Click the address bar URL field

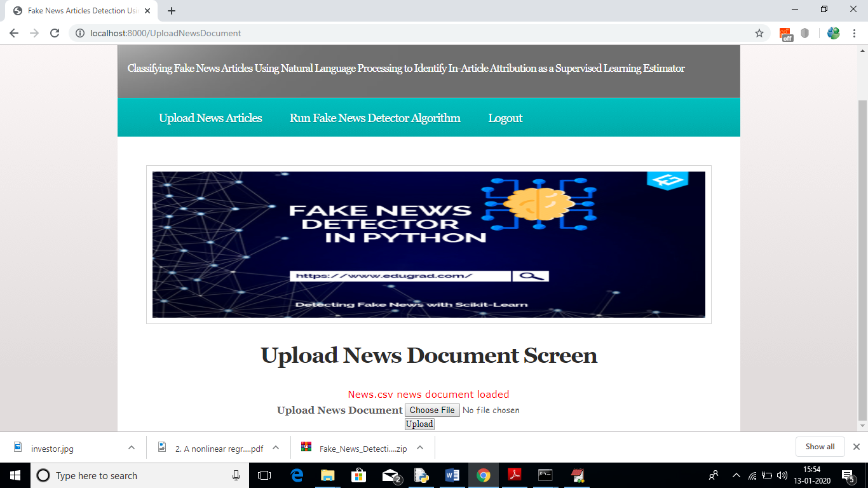[x=419, y=33]
